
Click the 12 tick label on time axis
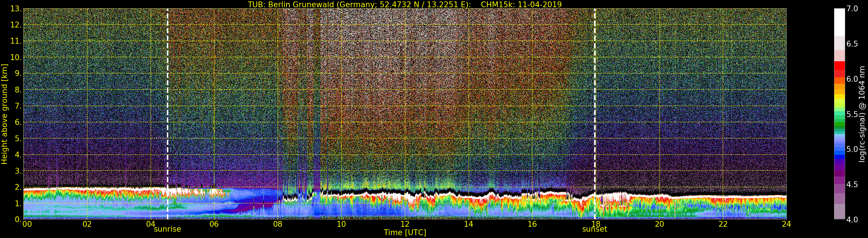(405, 224)
